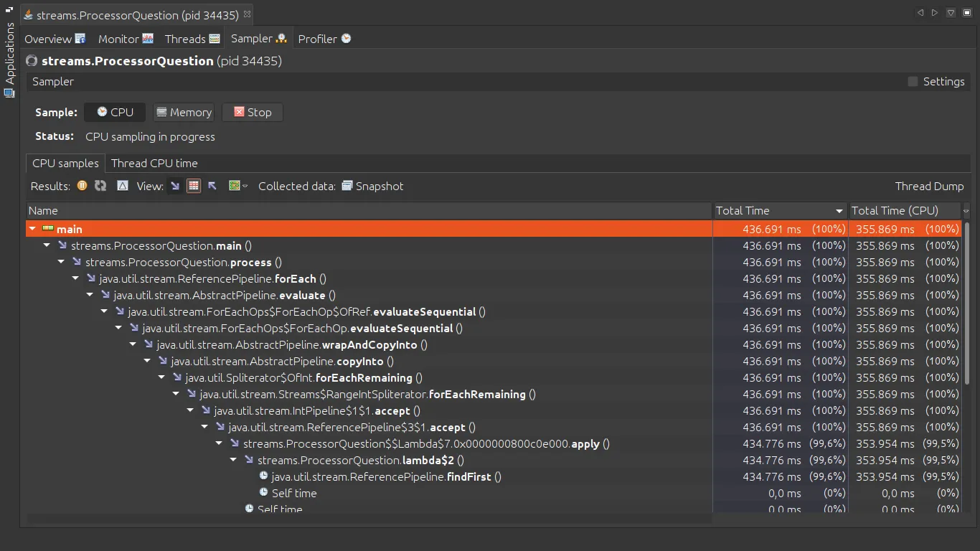980x551 pixels.
Task: Click the 436.691 ms value in main thread row
Action: pyautogui.click(x=772, y=229)
